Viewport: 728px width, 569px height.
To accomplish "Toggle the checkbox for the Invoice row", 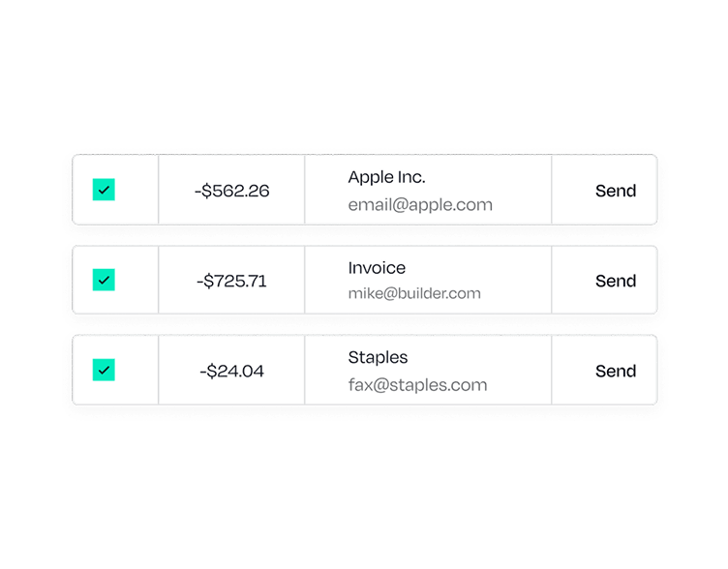I will (x=104, y=281).
